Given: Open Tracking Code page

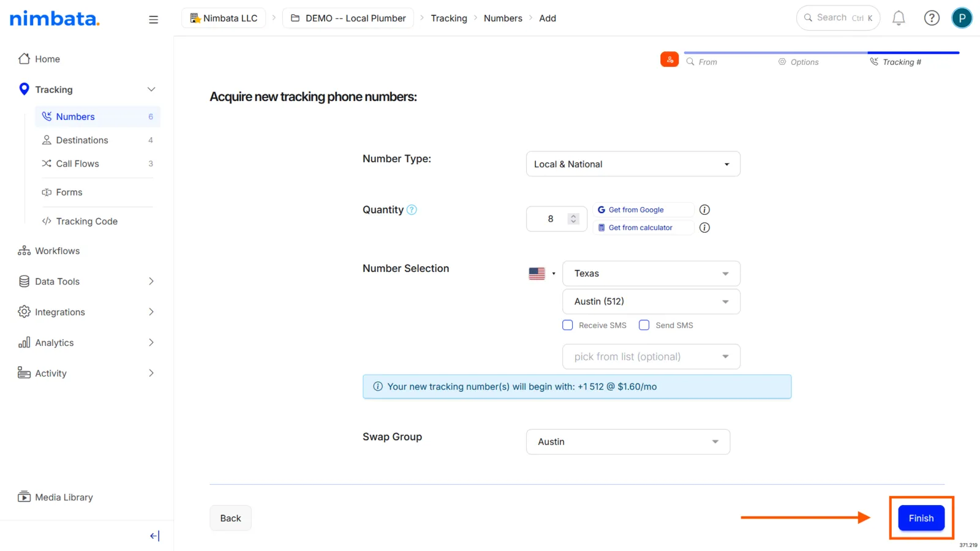Looking at the screenshot, I should point(80,222).
